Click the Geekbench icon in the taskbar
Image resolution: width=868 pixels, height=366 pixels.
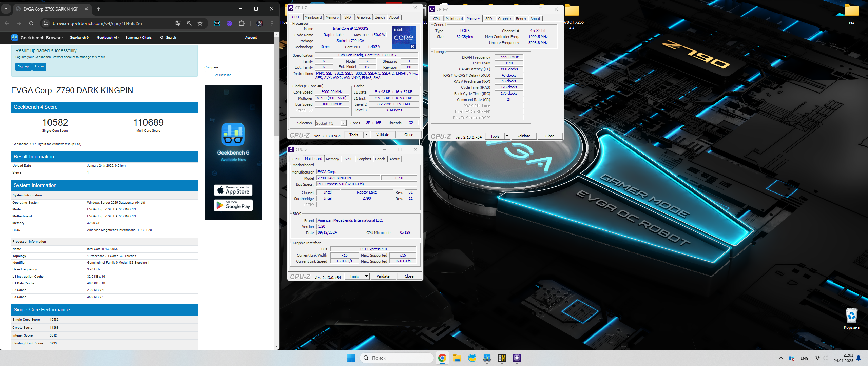pos(487,358)
